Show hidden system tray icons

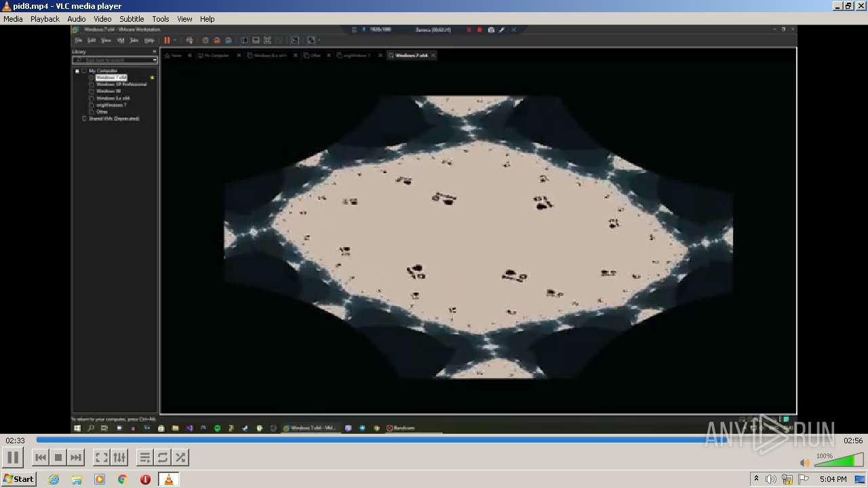pyautogui.click(x=757, y=479)
